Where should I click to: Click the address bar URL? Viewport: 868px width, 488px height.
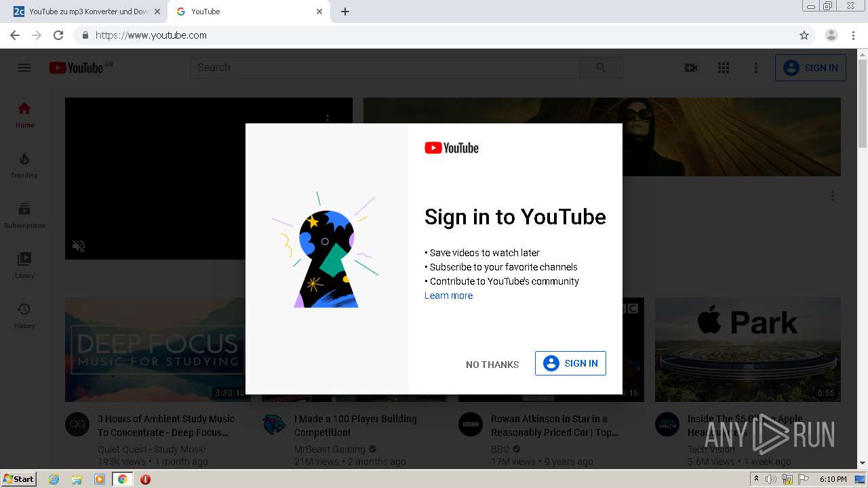pyautogui.click(x=151, y=35)
